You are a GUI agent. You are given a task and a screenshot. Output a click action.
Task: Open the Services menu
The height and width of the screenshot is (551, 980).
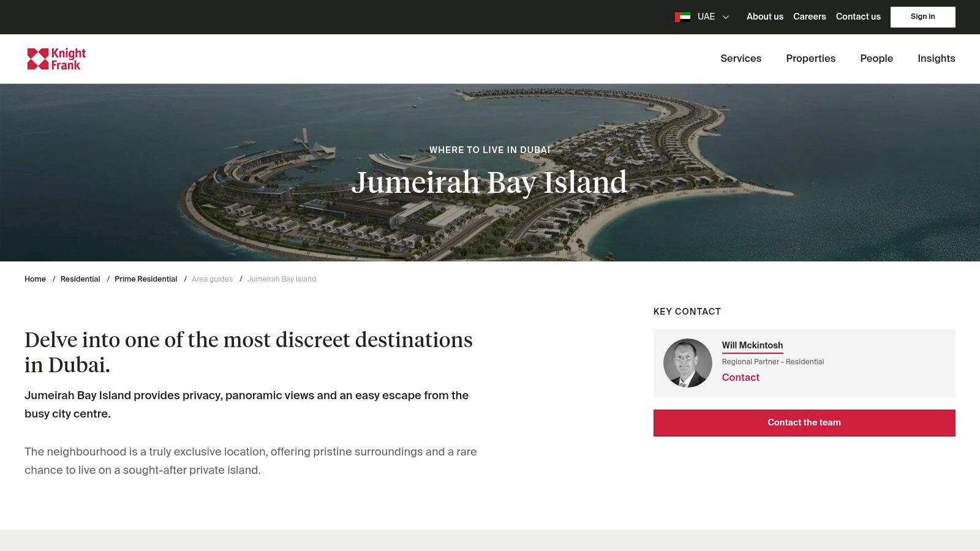741,59
